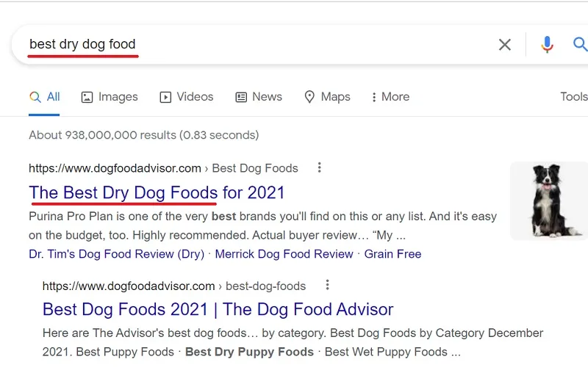
Task: Open Best Dog Foods 2021 | The Dog Food Advisor
Action: point(218,310)
